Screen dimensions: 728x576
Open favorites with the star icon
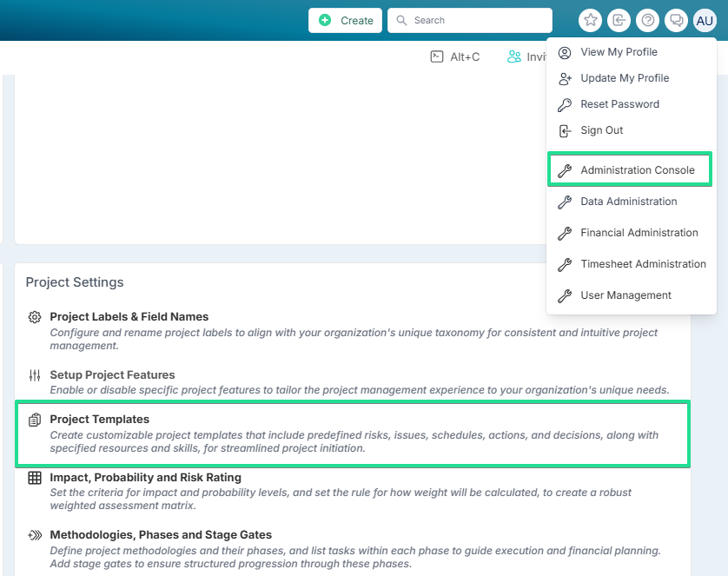(590, 21)
